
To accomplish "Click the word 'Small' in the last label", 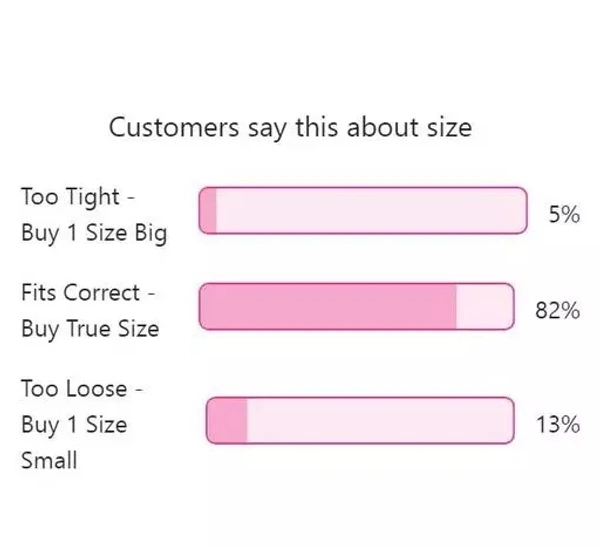I will coord(49,460).
